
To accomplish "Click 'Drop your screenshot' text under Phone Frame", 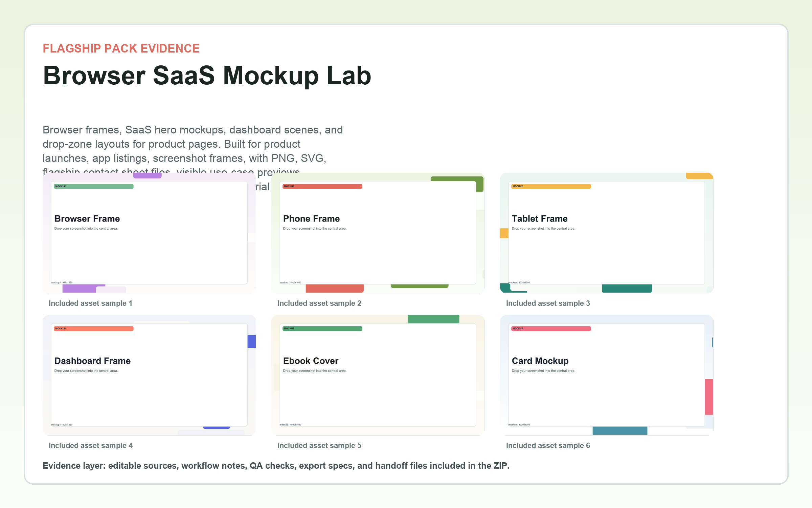I will click(315, 229).
